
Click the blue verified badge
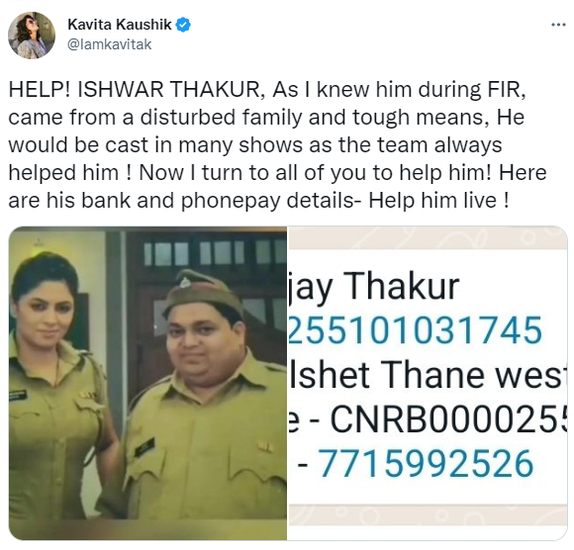[183, 25]
